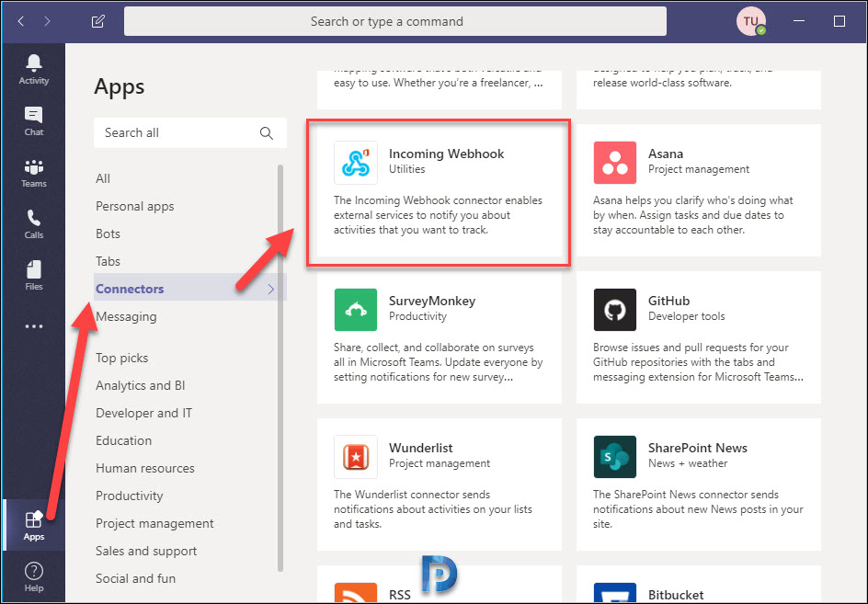868x604 pixels.
Task: Click the Search all input field
Action: [189, 133]
